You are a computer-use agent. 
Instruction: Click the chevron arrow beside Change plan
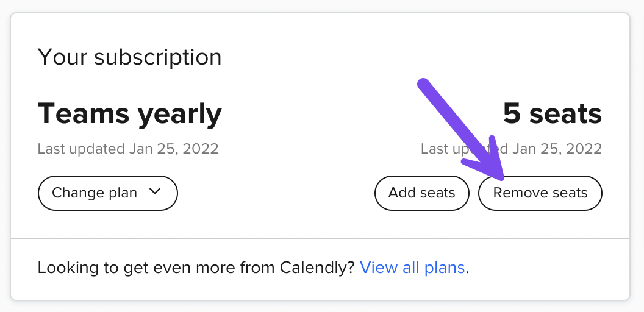click(154, 192)
